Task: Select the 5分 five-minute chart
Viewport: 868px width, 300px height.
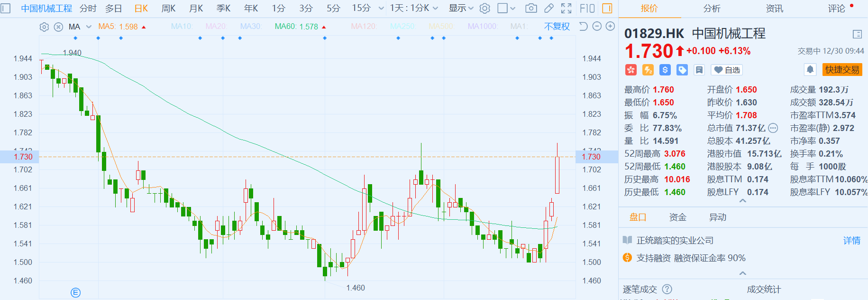Action: pyautogui.click(x=334, y=9)
